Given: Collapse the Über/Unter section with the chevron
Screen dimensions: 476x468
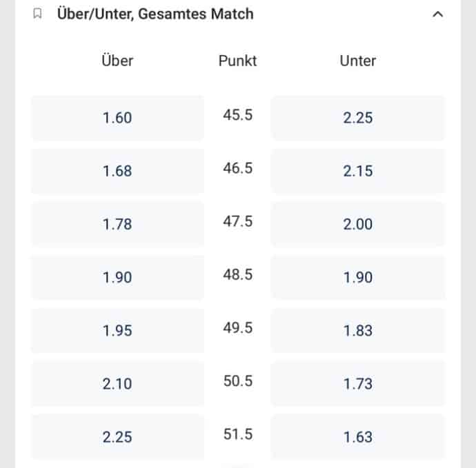Looking at the screenshot, I should (437, 14).
